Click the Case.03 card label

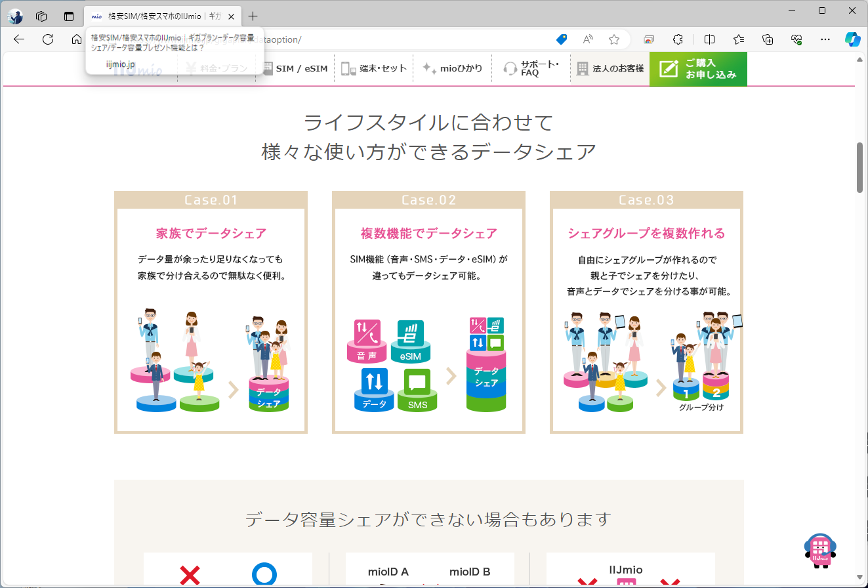click(x=646, y=200)
